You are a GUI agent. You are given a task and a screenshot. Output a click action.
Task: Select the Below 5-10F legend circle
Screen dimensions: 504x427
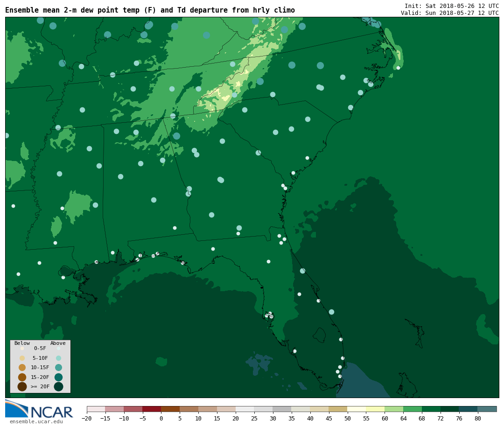(x=22, y=358)
